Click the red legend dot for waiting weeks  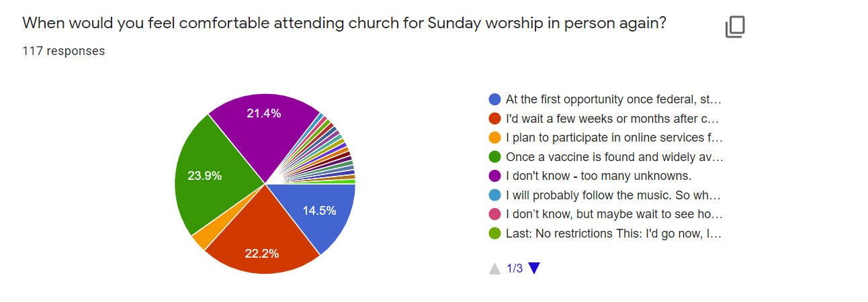coord(494,119)
